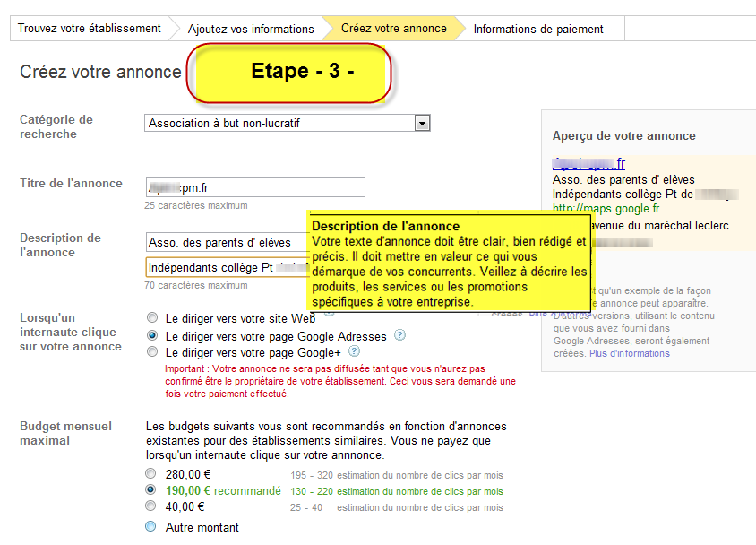This screenshot has height=545, width=756.
Task: Click 'Plus d'informations' link in preview panel
Action: [x=629, y=353]
